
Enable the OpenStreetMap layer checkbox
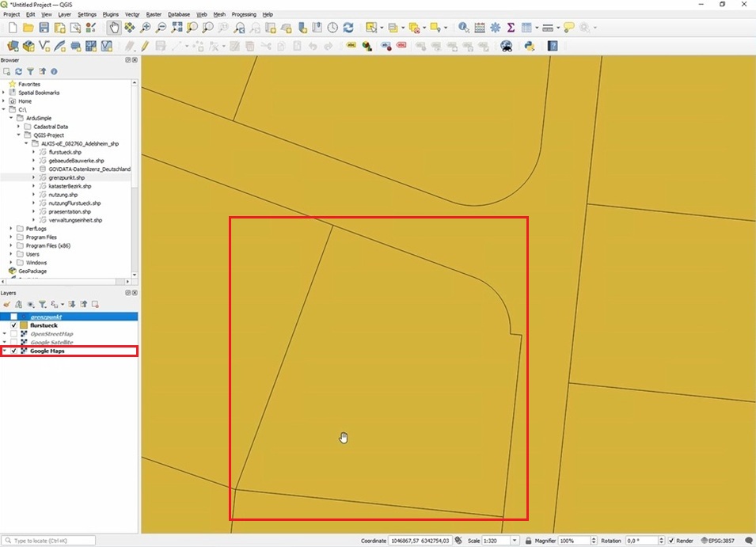click(x=13, y=334)
